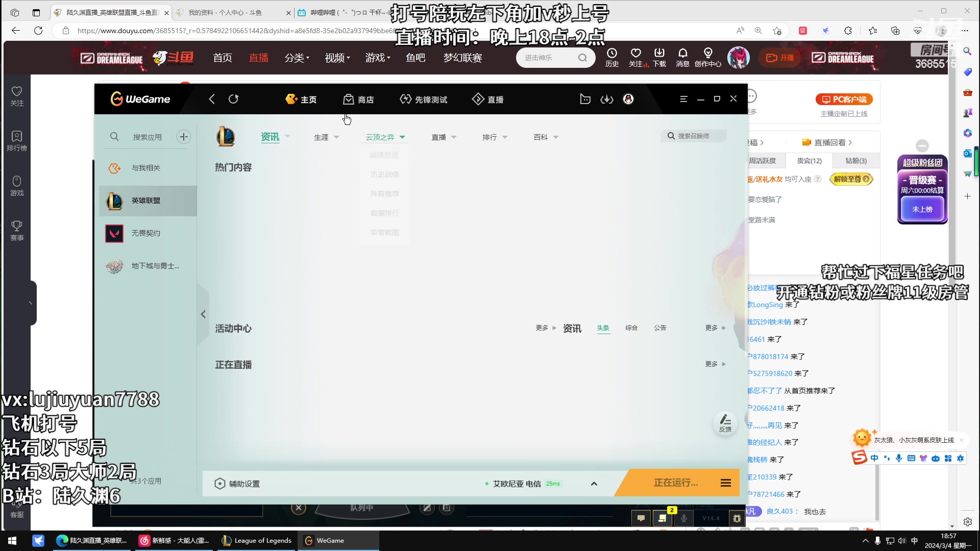Select 历史战绩 in dropdown menu
Image resolution: width=980 pixels, height=551 pixels.
point(384,174)
